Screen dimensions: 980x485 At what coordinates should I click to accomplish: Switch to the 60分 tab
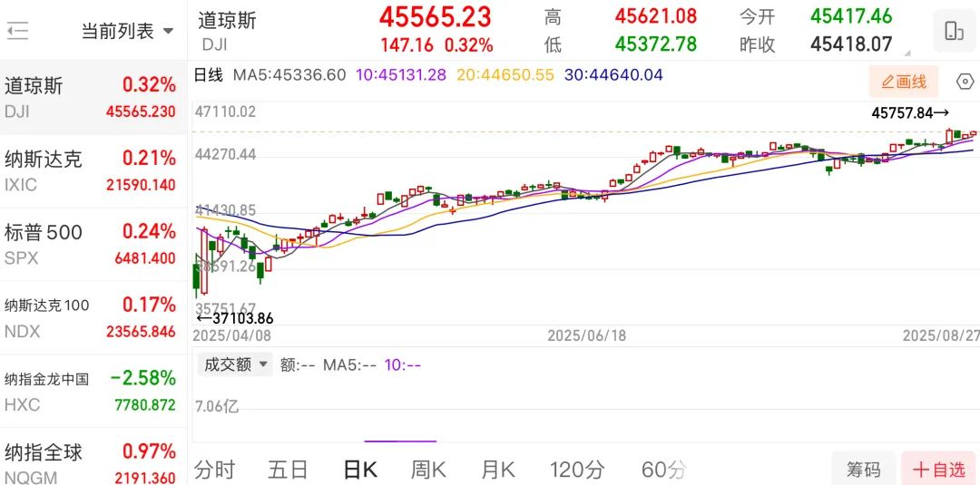663,469
